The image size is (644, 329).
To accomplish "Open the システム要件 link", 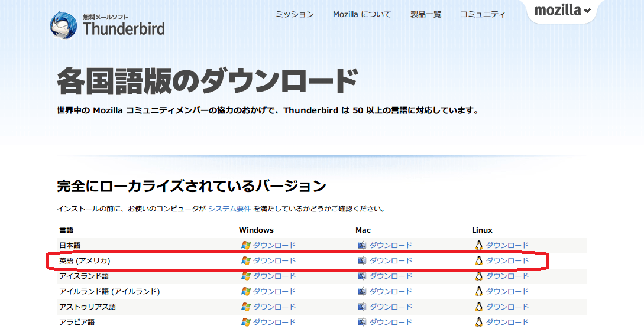I will (x=229, y=209).
